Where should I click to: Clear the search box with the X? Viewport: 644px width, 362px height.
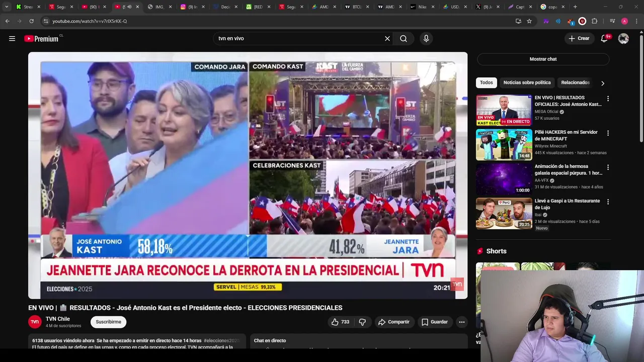(387, 38)
